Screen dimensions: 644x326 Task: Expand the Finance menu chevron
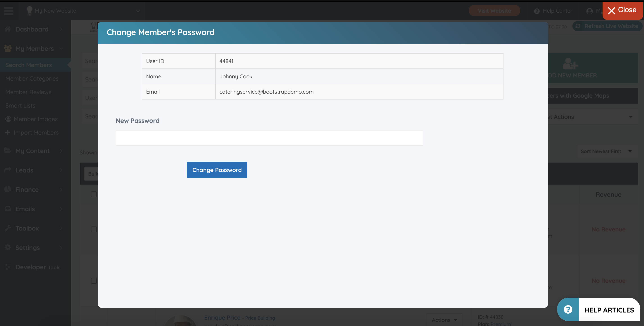point(61,190)
